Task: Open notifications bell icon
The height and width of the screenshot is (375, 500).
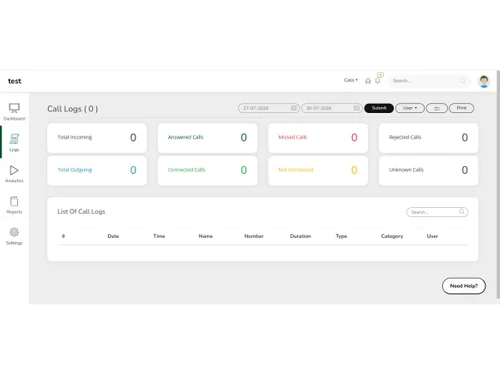Action: (378, 81)
